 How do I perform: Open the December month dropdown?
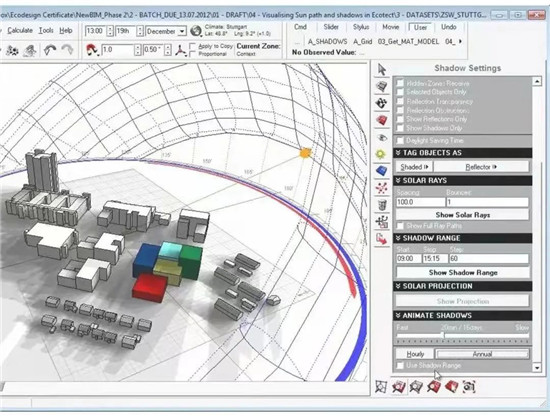[166, 31]
